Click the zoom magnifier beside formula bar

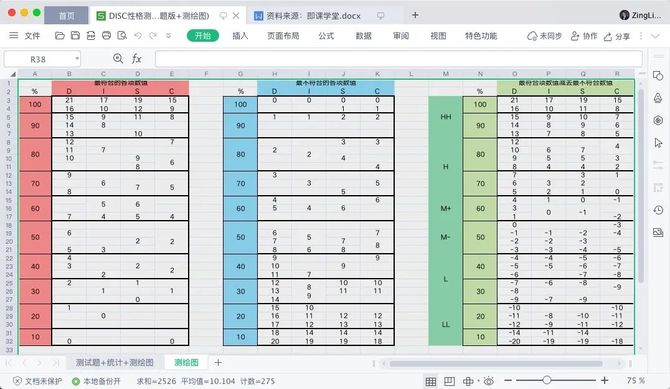(x=118, y=59)
